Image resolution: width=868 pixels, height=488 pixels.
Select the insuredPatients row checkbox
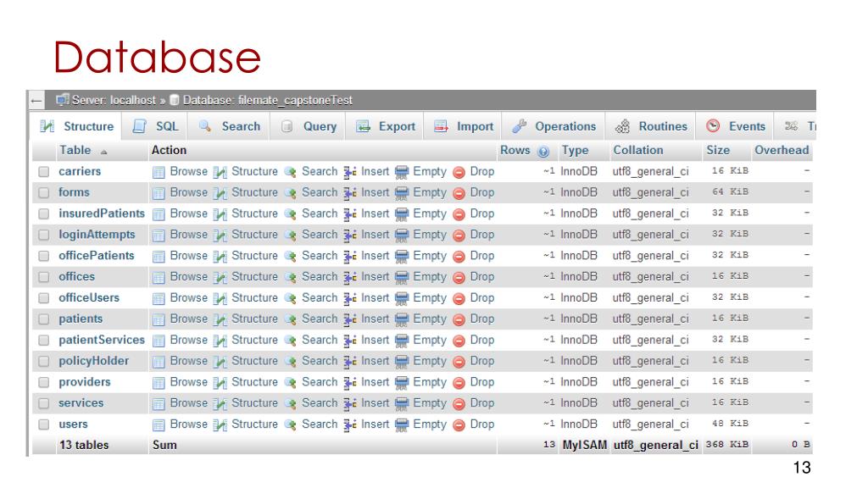[44, 214]
